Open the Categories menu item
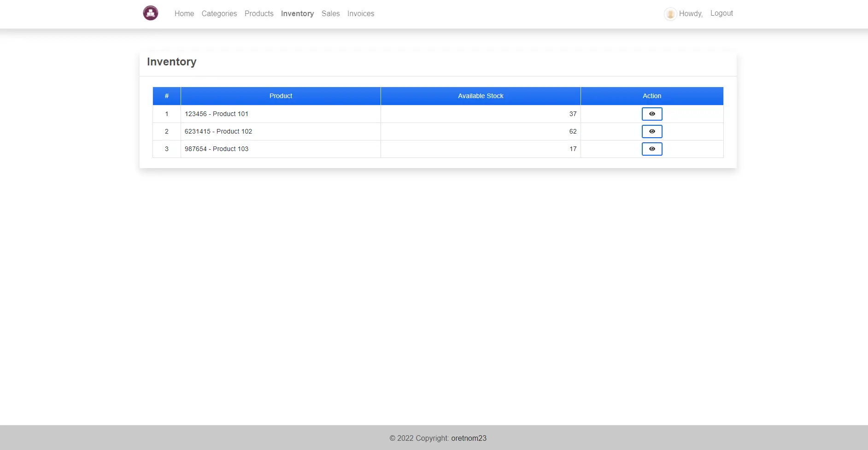The image size is (868, 450). pyautogui.click(x=219, y=14)
